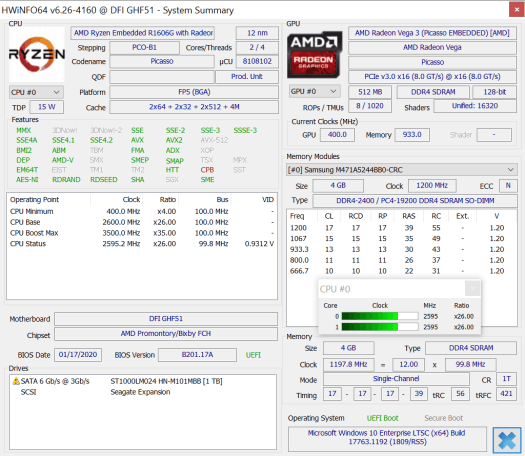Viewport: 525px width, 456px height.
Task: Expand the Samsung memory module dropdown
Action: (x=401, y=170)
